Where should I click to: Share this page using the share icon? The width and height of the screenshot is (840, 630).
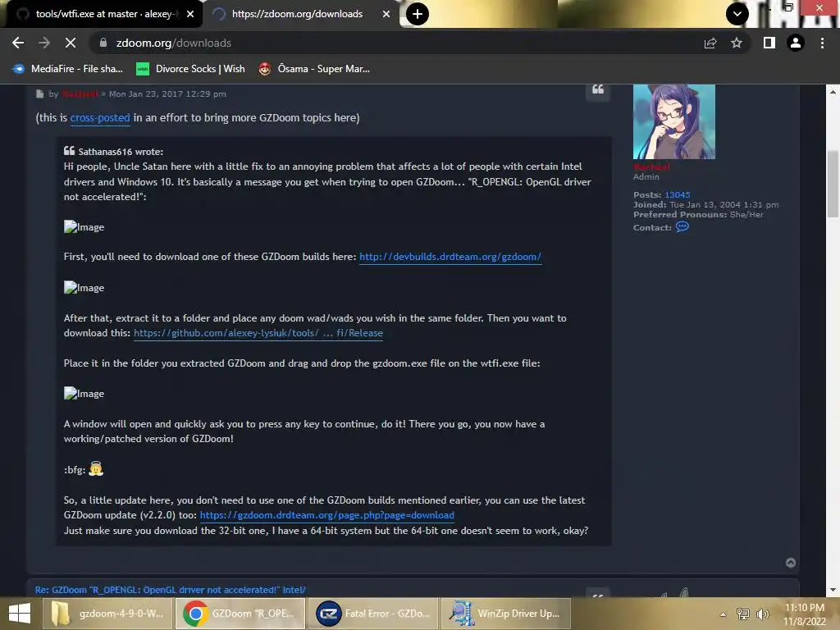click(710, 43)
